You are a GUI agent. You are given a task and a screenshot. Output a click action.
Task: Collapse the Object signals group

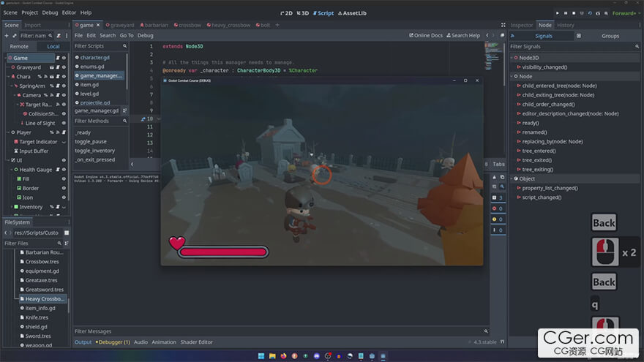tap(512, 178)
